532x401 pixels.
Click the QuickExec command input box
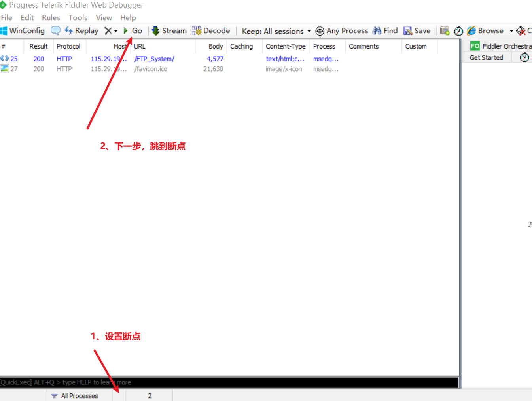229,382
